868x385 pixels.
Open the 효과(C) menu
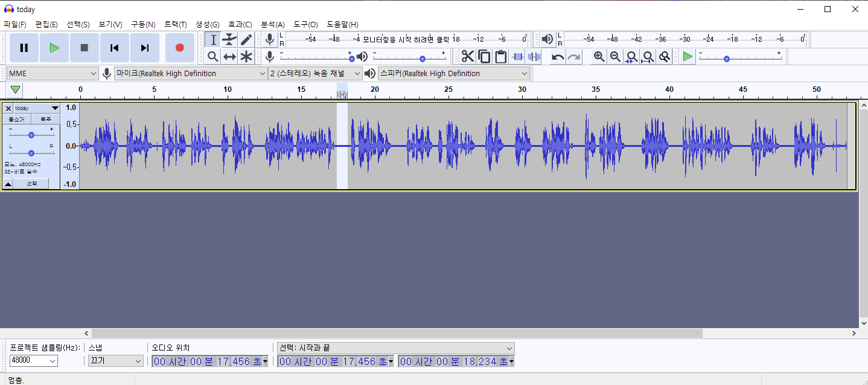coord(240,24)
